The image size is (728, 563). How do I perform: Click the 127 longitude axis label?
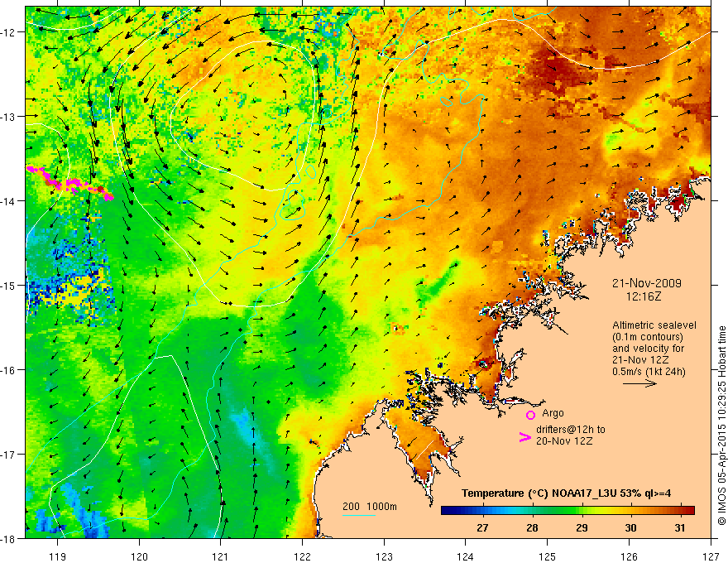coord(711,556)
